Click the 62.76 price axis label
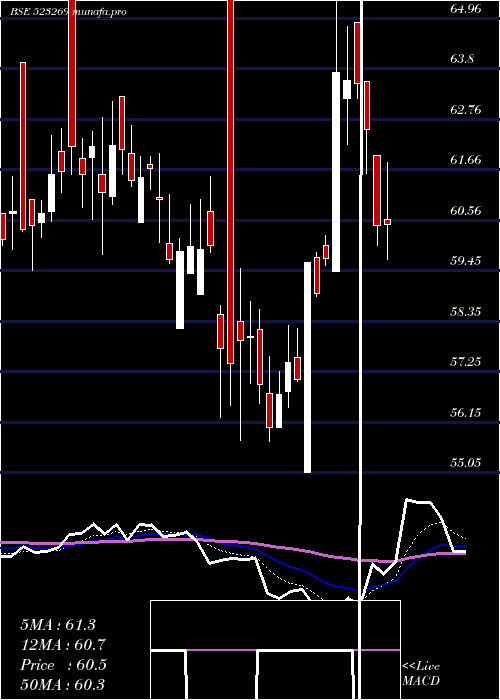 (x=466, y=109)
